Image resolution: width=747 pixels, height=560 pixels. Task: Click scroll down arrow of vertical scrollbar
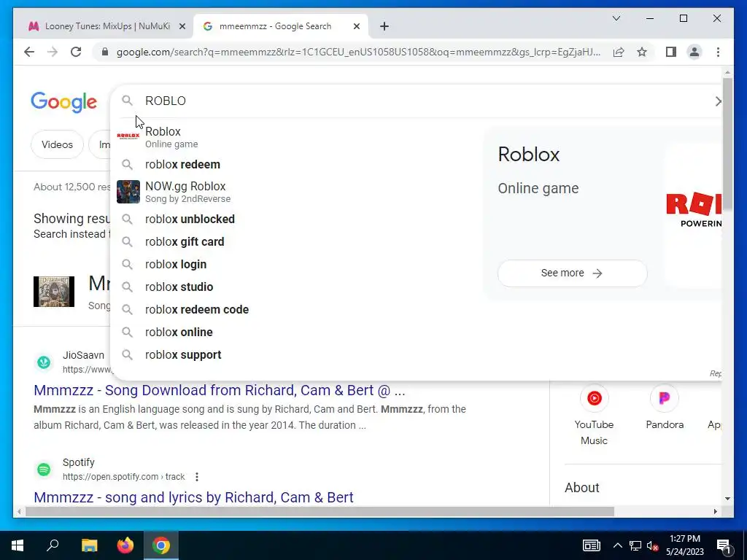click(727, 499)
